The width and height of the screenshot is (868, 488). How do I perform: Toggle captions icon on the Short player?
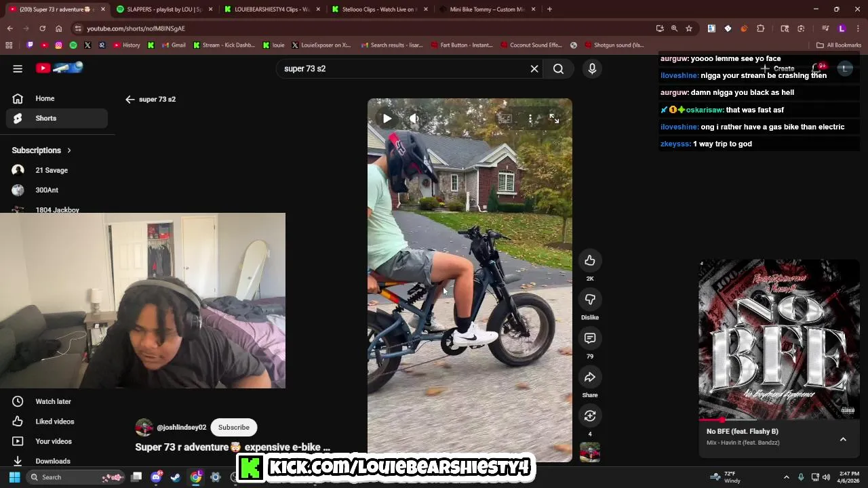(505, 119)
